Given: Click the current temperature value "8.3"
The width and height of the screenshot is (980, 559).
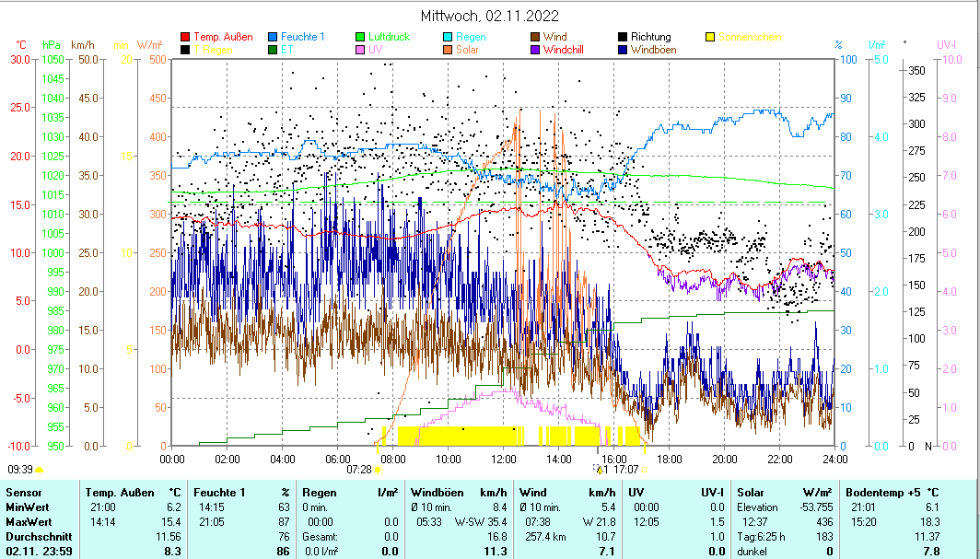Looking at the screenshot, I should 173,551.
